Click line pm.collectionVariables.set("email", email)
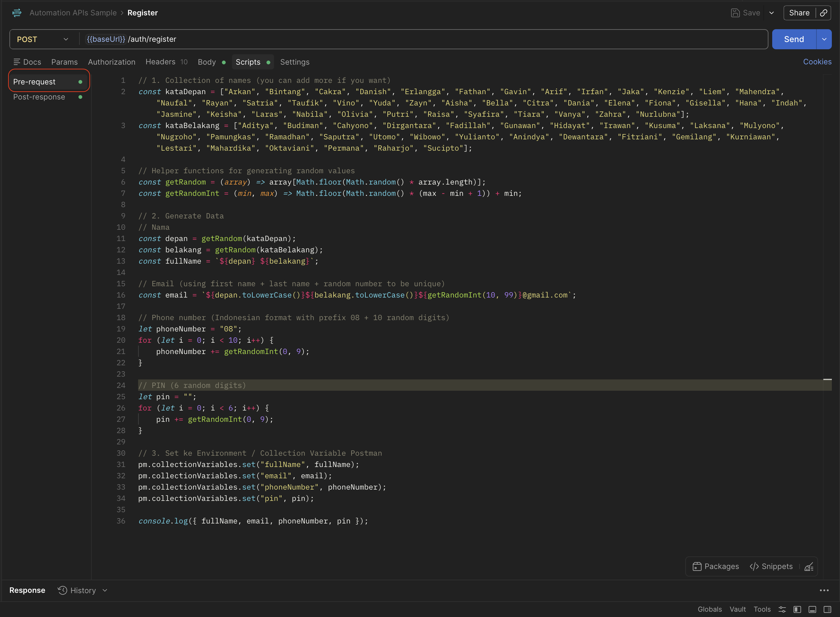 pos(235,476)
